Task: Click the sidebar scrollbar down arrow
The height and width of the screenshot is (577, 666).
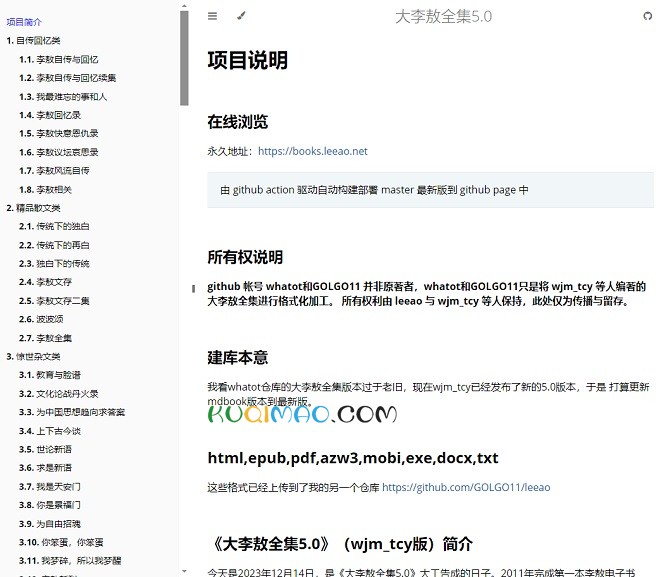Action: [x=184, y=571]
